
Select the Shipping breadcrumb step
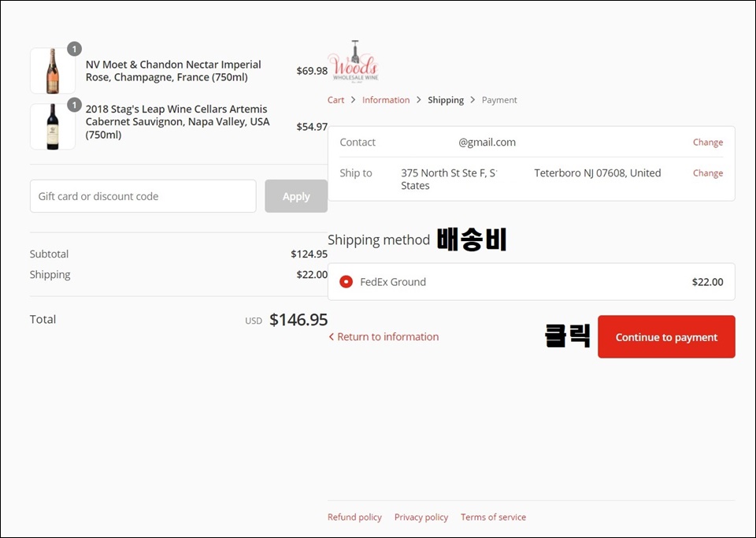(446, 100)
